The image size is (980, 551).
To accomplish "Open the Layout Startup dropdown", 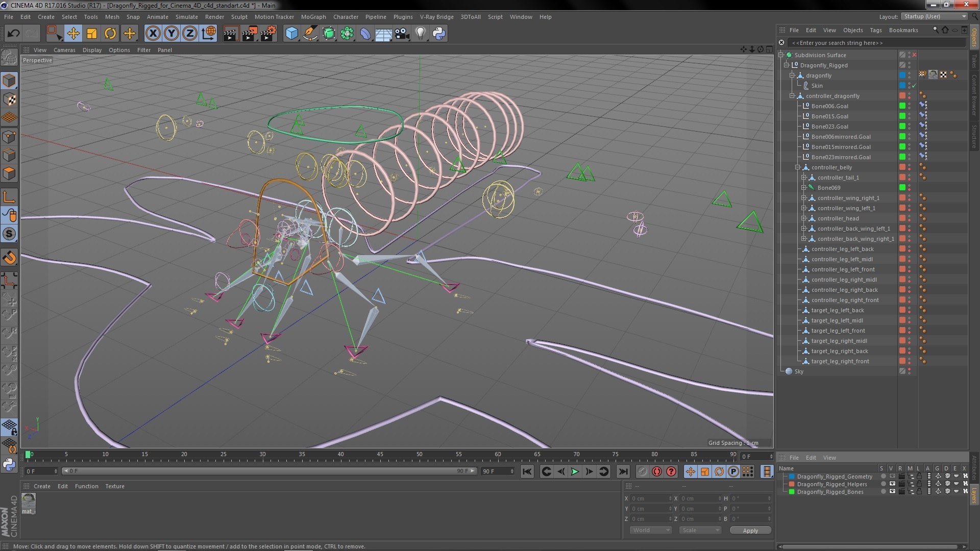I will pyautogui.click(x=934, y=16).
